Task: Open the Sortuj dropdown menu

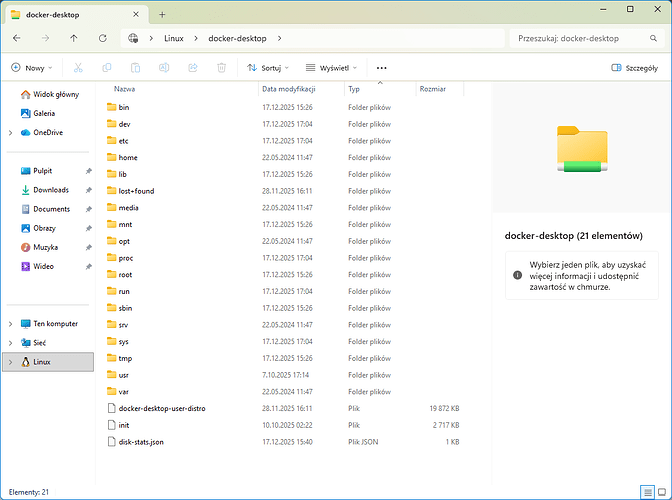Action: click(x=268, y=68)
